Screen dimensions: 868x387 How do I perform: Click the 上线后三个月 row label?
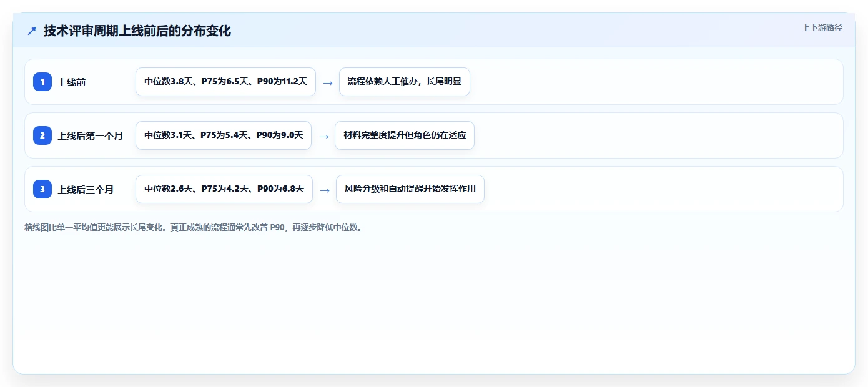click(x=86, y=190)
